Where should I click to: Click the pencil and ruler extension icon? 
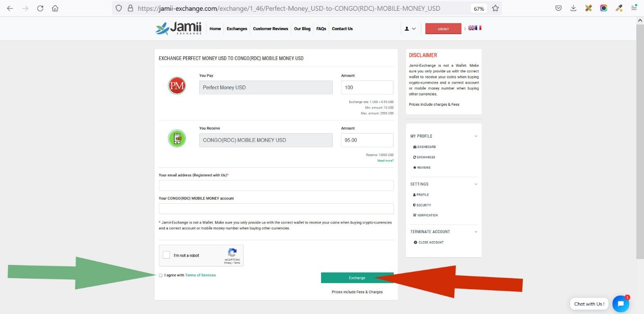(589, 8)
